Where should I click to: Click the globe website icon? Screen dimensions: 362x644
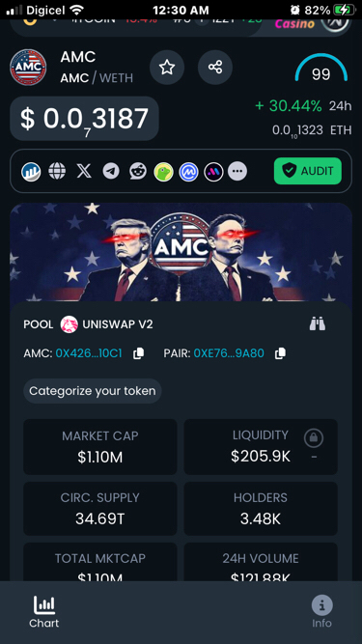coord(57,171)
